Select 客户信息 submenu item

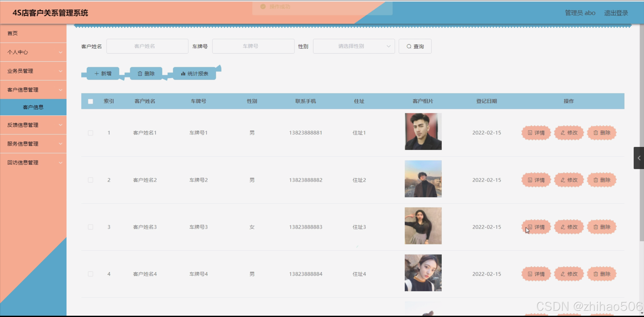click(33, 107)
